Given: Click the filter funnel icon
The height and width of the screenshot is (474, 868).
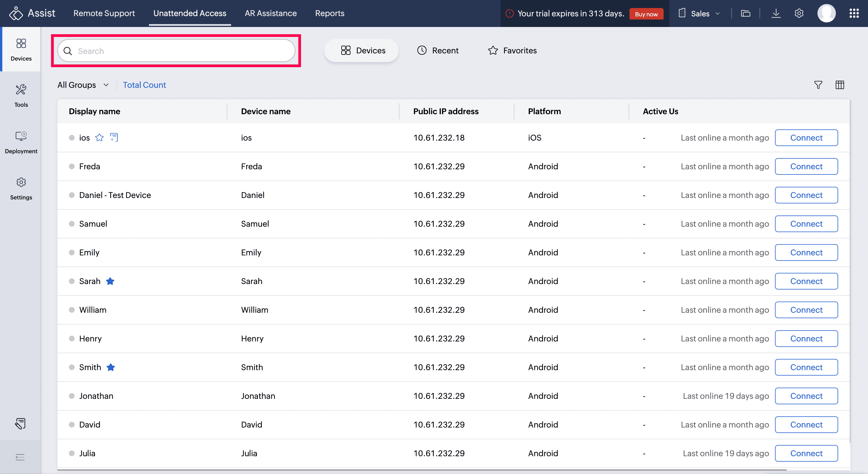Looking at the screenshot, I should [818, 85].
